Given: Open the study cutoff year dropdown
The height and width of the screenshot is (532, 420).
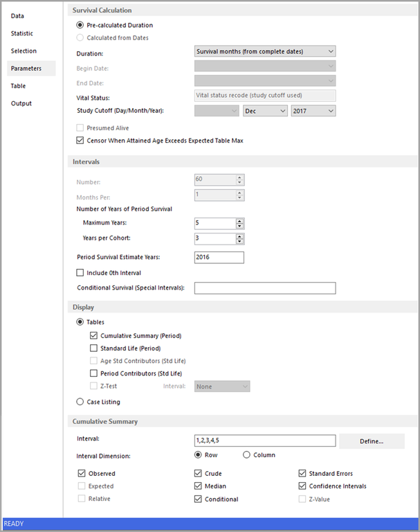Looking at the screenshot, I should tap(313, 111).
